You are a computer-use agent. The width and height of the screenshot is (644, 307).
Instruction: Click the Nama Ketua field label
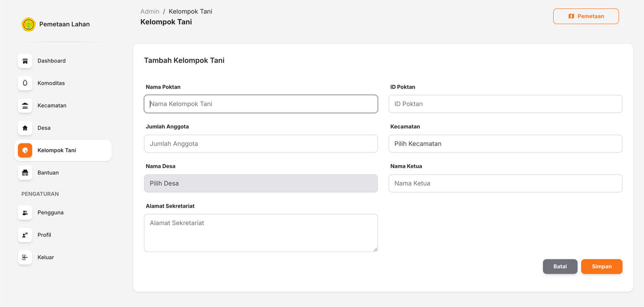(406, 166)
